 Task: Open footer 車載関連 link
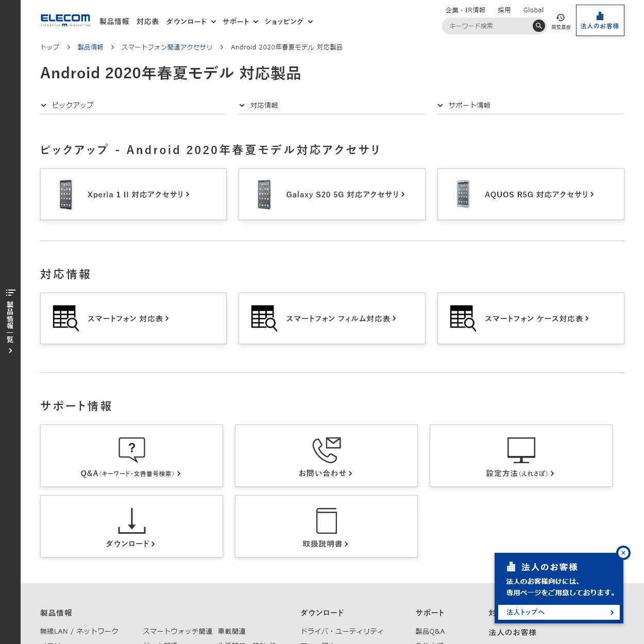click(232, 631)
